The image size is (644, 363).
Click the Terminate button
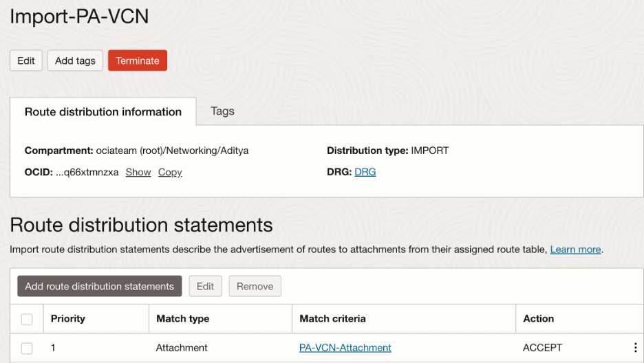pyautogui.click(x=138, y=60)
